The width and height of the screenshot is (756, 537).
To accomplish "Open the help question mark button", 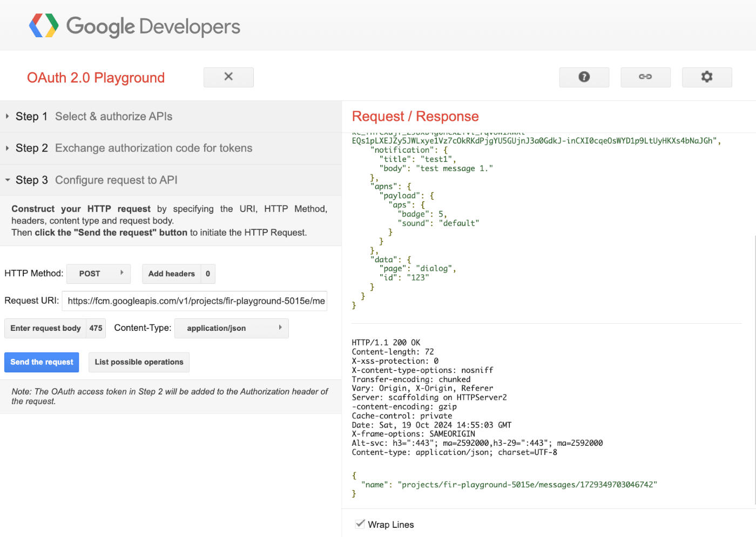I will point(584,77).
